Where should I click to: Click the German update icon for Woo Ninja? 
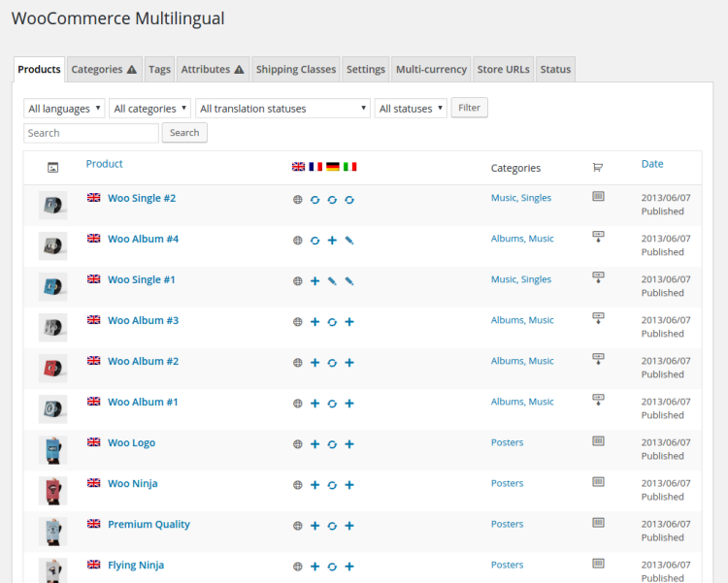point(332,484)
